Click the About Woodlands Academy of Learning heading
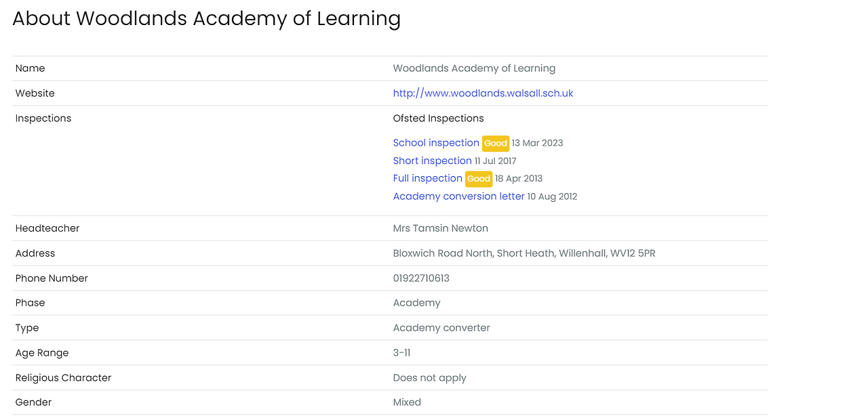 click(206, 18)
